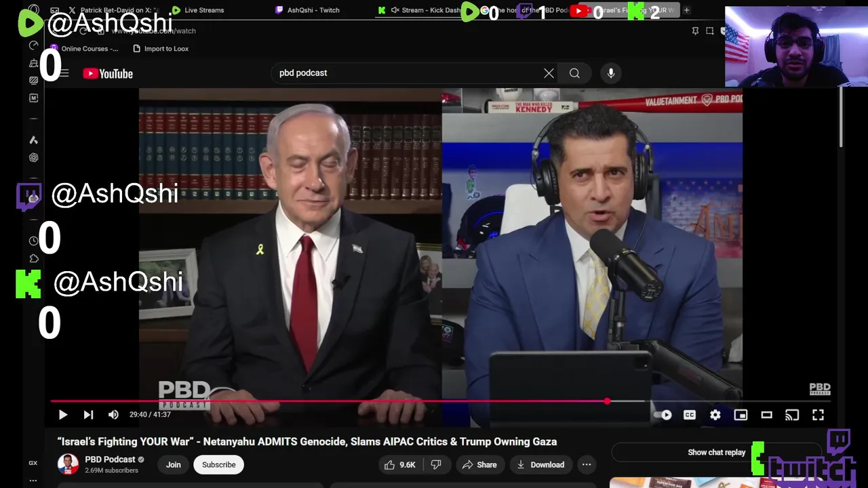The height and width of the screenshot is (488, 868).
Task: Open the GX corner sidebar icon
Action: click(33, 463)
